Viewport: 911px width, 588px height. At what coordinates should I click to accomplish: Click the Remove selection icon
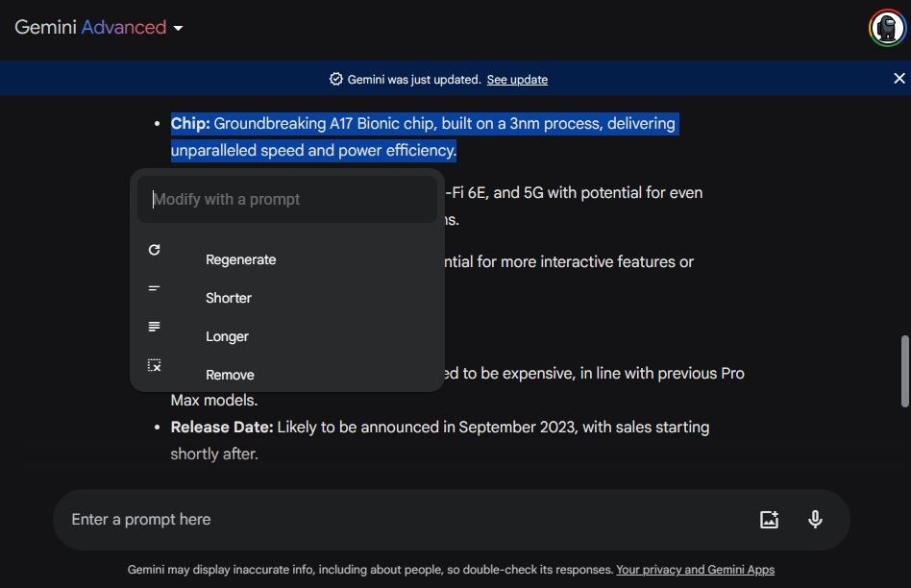click(x=154, y=365)
